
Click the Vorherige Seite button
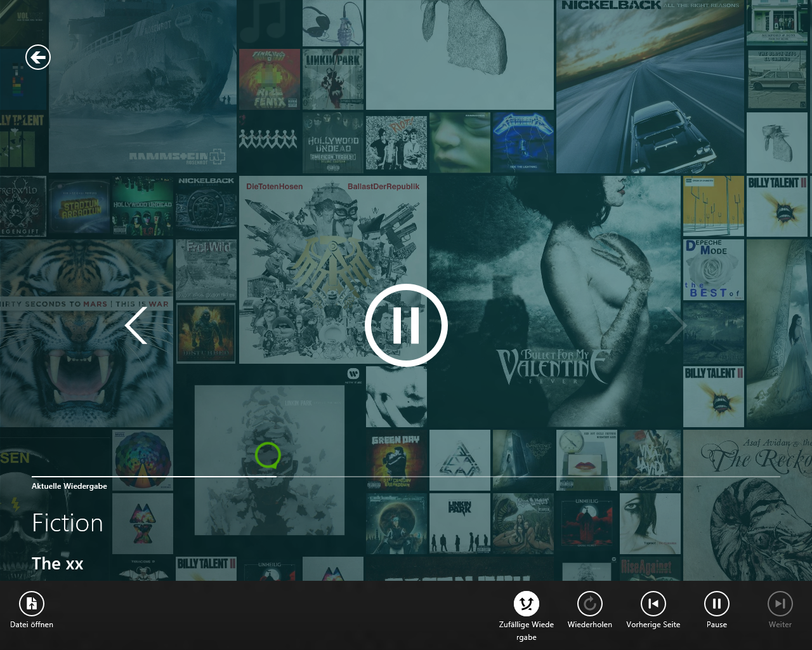click(653, 610)
